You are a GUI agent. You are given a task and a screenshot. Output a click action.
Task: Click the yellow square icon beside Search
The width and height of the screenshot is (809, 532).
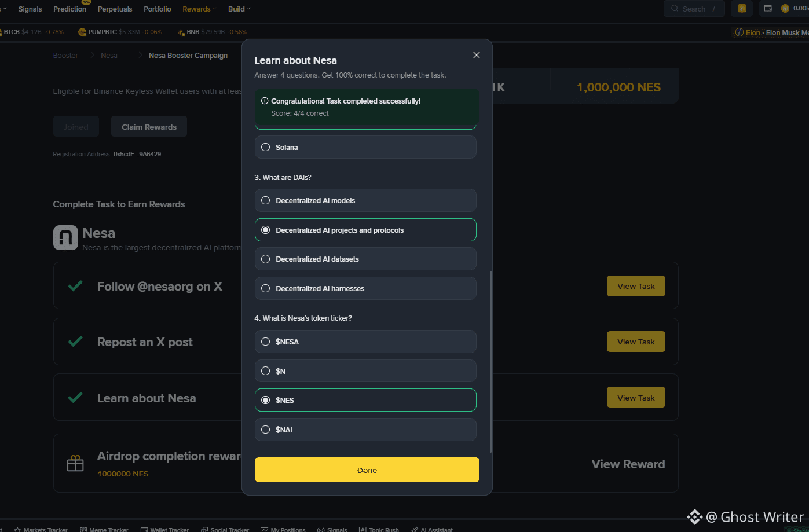[742, 9]
